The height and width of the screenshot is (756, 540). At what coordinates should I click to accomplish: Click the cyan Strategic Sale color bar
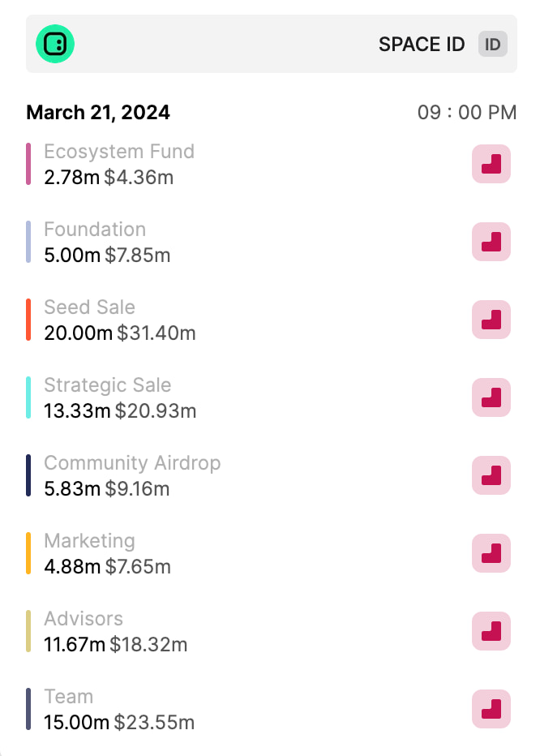(x=28, y=397)
